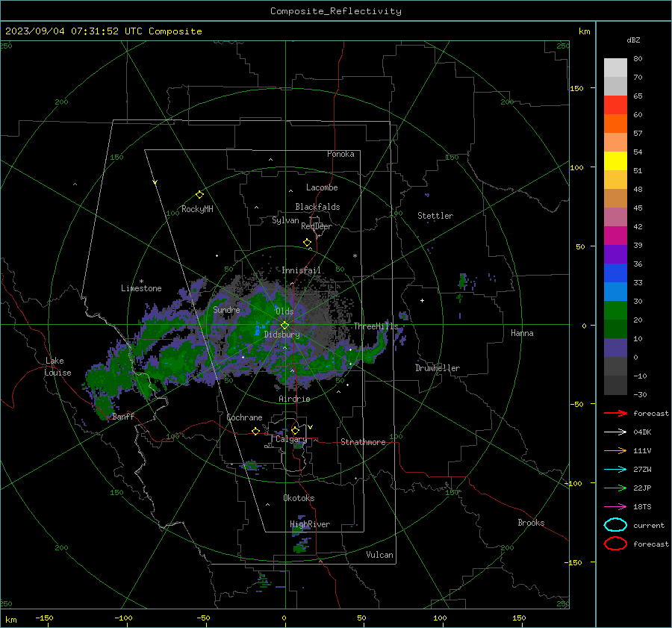This screenshot has width=672, height=628.
Task: Click the red forecast ellipse icon
Action: 615,544
